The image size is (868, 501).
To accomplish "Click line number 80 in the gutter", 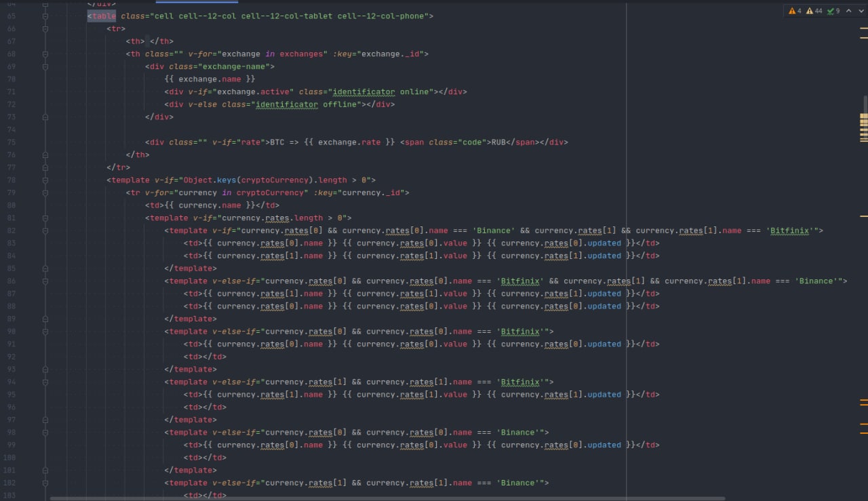I will point(11,205).
